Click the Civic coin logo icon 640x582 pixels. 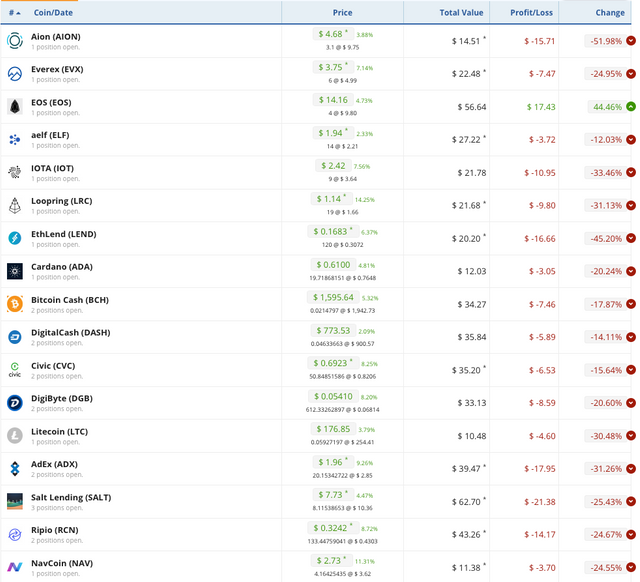pyautogui.click(x=15, y=370)
